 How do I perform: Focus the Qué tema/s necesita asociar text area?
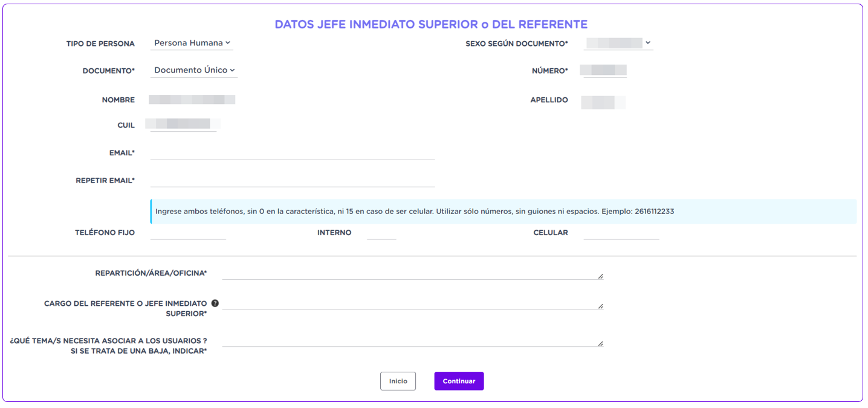pyautogui.click(x=413, y=340)
